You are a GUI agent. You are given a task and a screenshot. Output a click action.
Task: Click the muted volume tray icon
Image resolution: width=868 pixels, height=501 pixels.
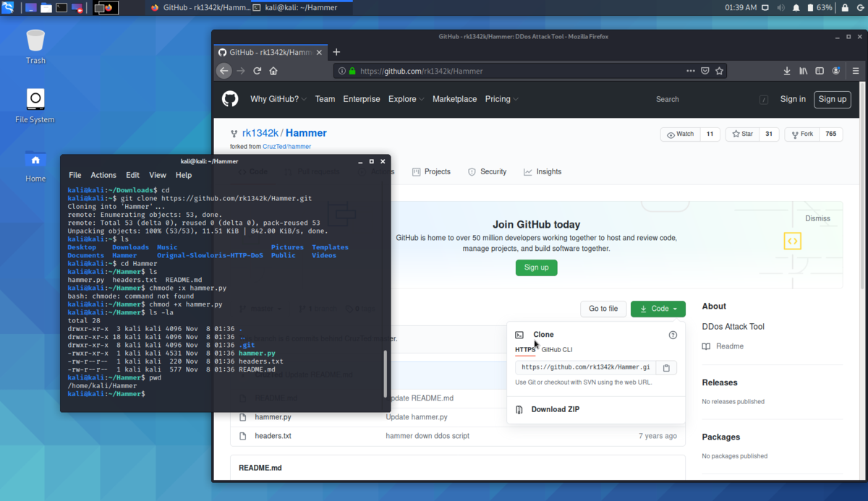point(781,8)
